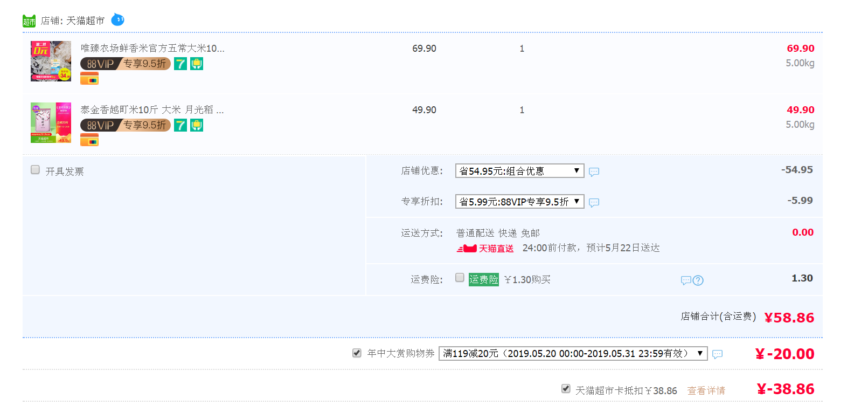868x405 pixels.
Task: Tick the 开具发票 invoice checkbox
Action: point(36,170)
